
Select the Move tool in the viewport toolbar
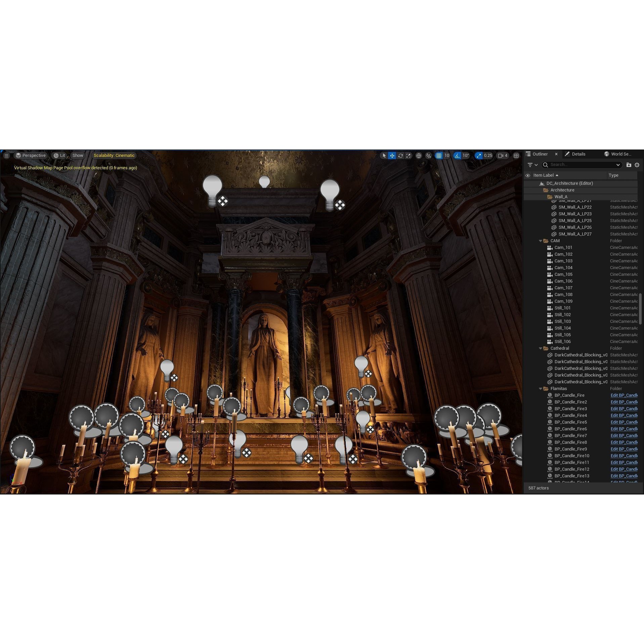coord(392,155)
